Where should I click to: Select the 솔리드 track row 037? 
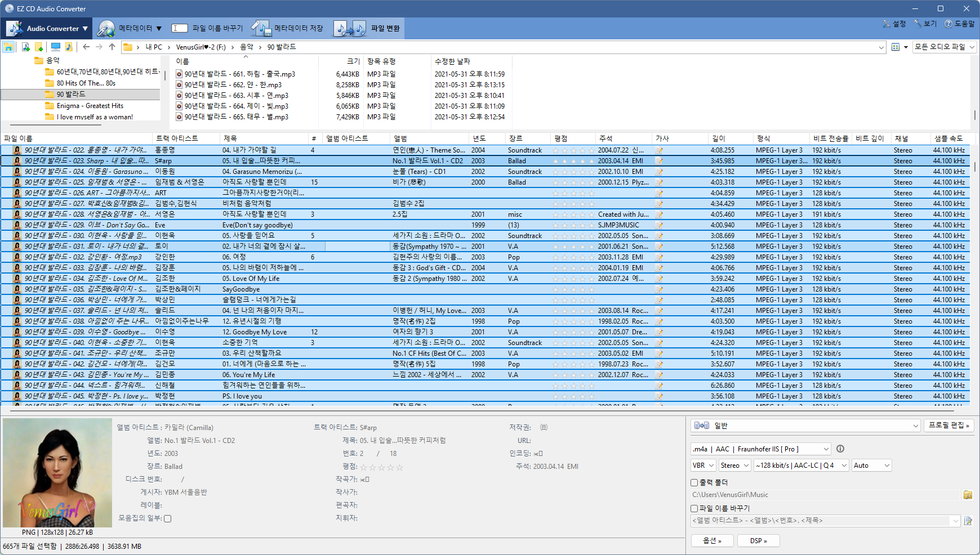(484, 311)
